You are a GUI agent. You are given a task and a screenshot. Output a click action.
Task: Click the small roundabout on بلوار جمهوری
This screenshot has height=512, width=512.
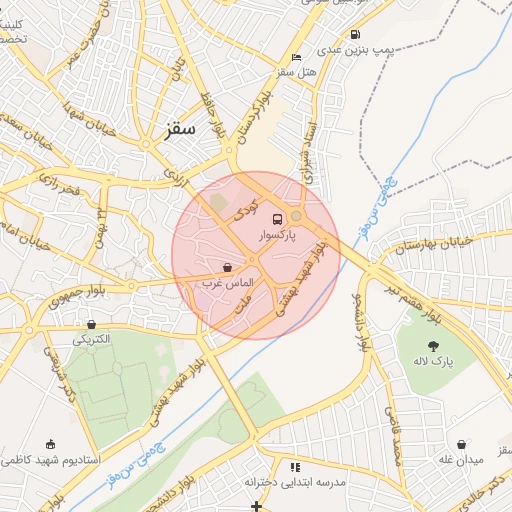[132, 286]
